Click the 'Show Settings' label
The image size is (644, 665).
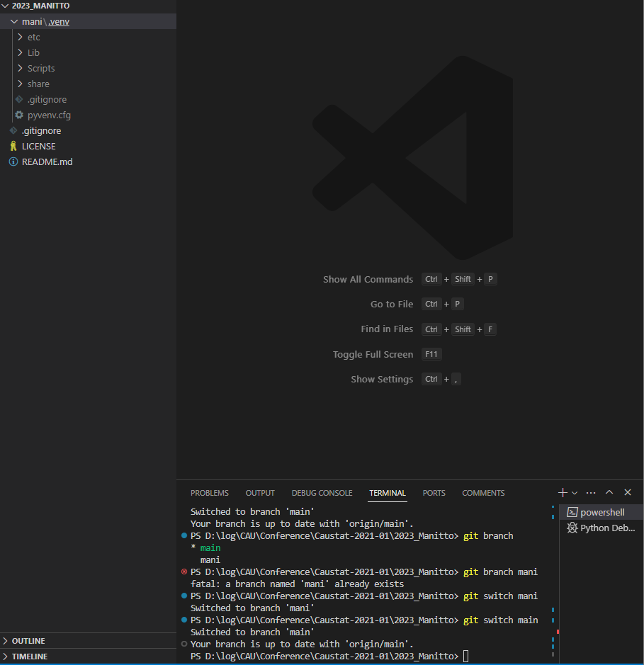click(x=382, y=379)
